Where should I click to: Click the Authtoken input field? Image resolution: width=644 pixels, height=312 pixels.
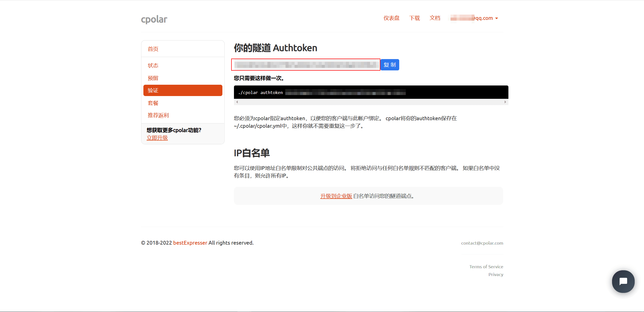click(306, 65)
